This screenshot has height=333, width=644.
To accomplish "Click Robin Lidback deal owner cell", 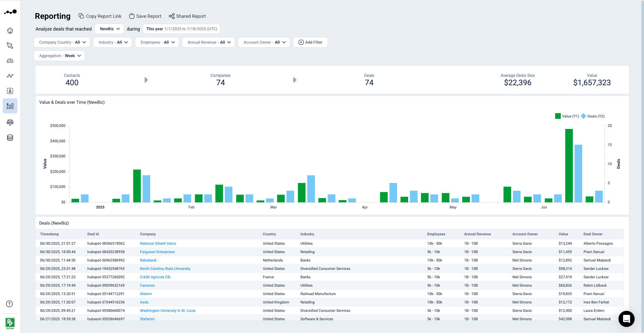I will coord(595,285).
